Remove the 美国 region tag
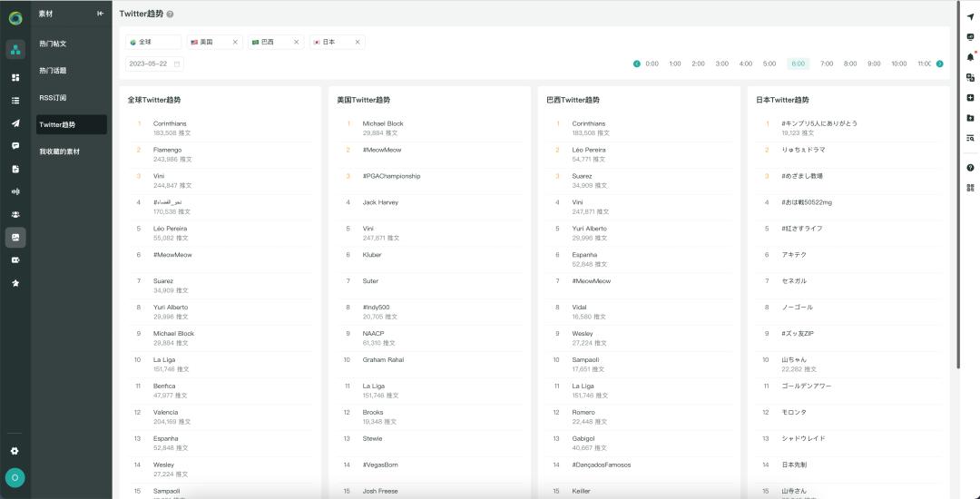The image size is (980, 499). point(235,42)
